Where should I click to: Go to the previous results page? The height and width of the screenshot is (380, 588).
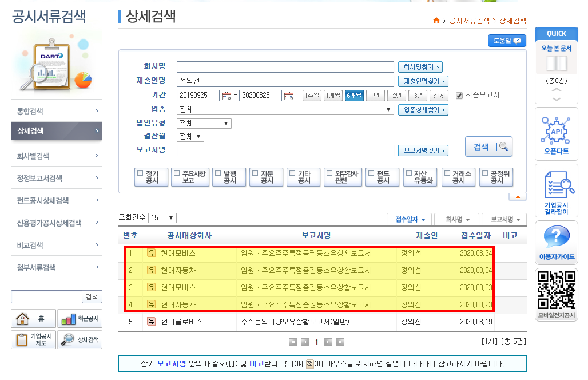tap(305, 342)
